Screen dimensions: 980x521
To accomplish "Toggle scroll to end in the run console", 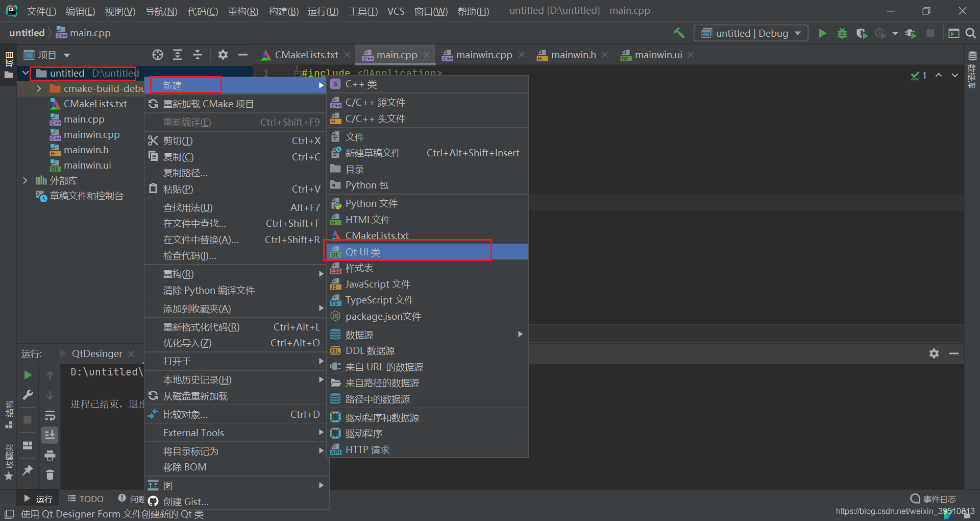I will coord(50,435).
